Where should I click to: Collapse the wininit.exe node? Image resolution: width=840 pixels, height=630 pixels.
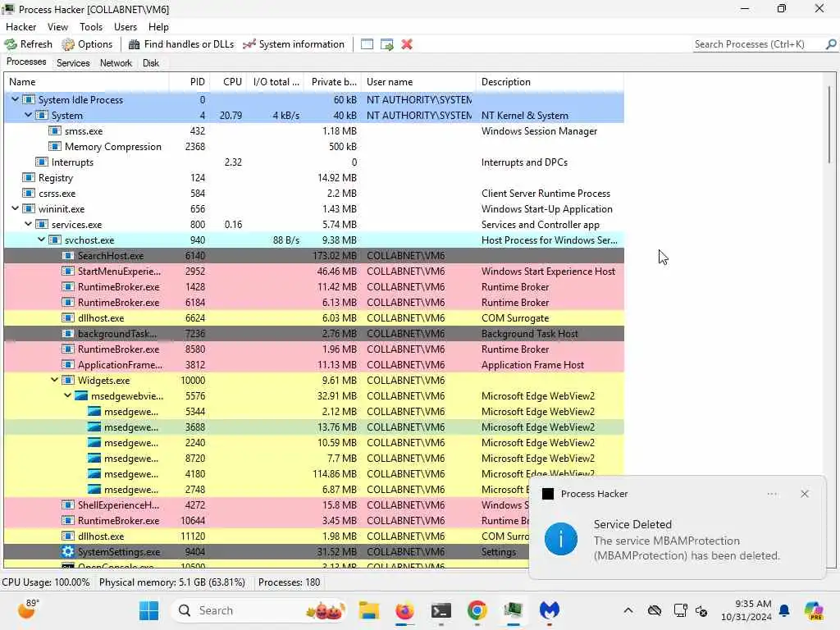pyautogui.click(x=15, y=209)
